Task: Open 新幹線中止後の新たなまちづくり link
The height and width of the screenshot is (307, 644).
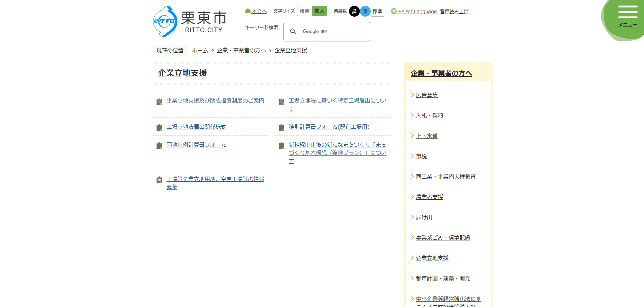Action: (x=337, y=153)
